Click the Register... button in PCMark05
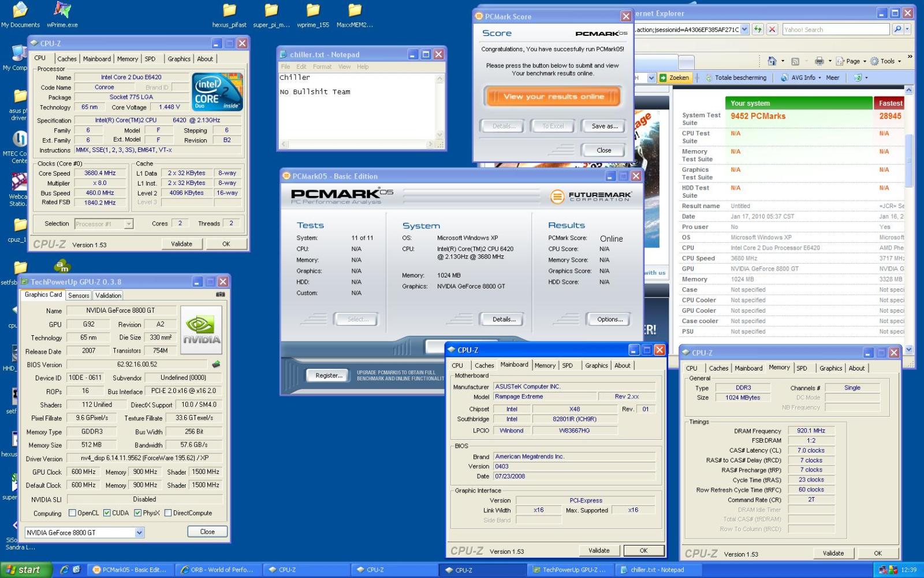The width and height of the screenshot is (924, 578). pos(328,375)
